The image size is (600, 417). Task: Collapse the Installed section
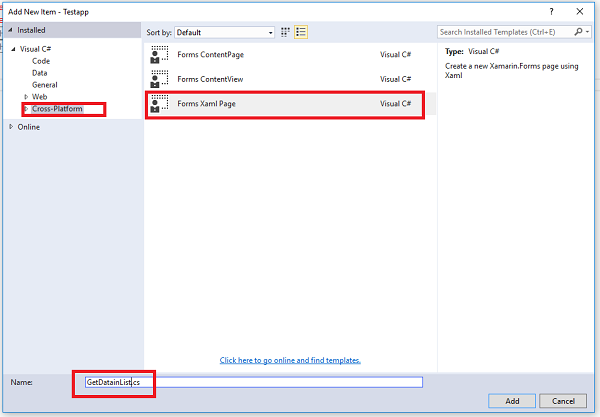[x=10, y=30]
